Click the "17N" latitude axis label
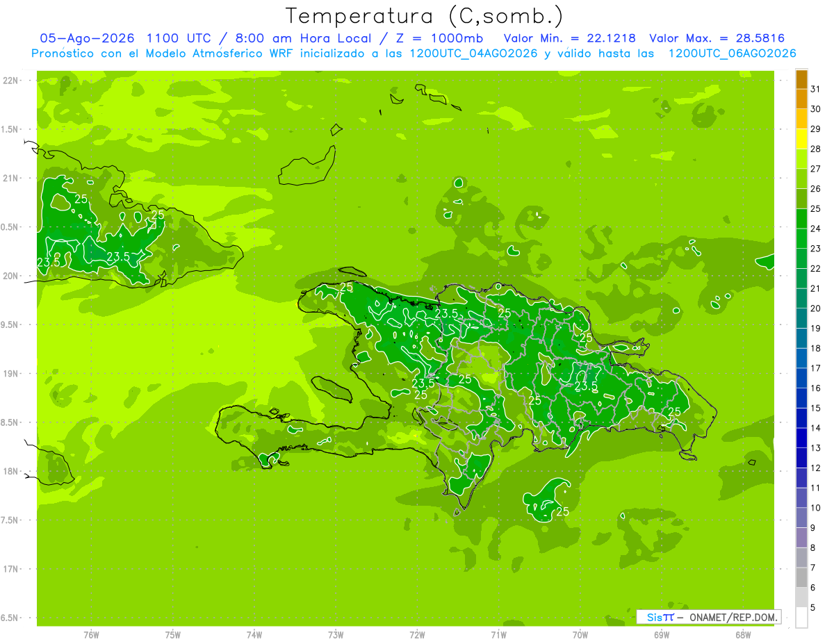 click(x=11, y=570)
